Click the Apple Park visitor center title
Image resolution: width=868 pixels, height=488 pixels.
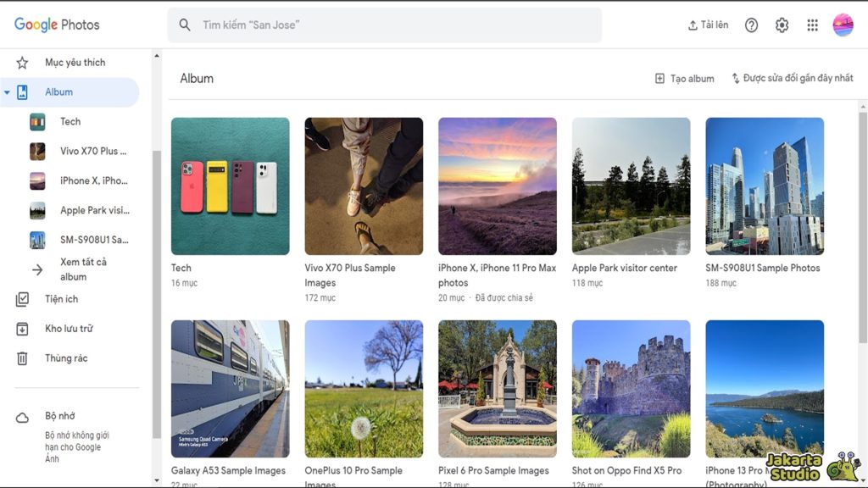click(625, 268)
